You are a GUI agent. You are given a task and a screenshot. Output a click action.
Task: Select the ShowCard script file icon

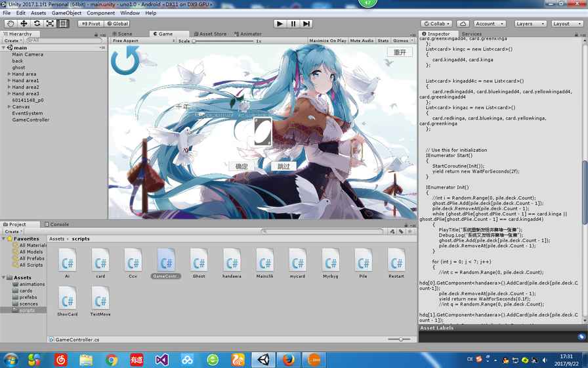coord(67,298)
